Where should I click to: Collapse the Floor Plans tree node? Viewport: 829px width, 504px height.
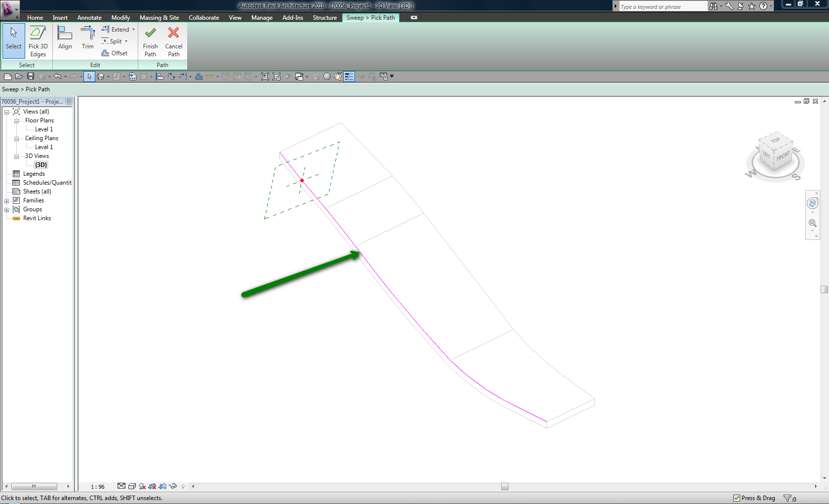(x=16, y=121)
